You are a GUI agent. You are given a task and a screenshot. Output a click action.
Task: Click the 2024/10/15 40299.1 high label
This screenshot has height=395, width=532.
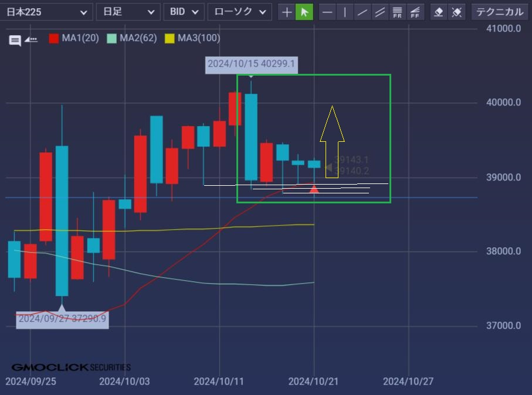click(252, 64)
